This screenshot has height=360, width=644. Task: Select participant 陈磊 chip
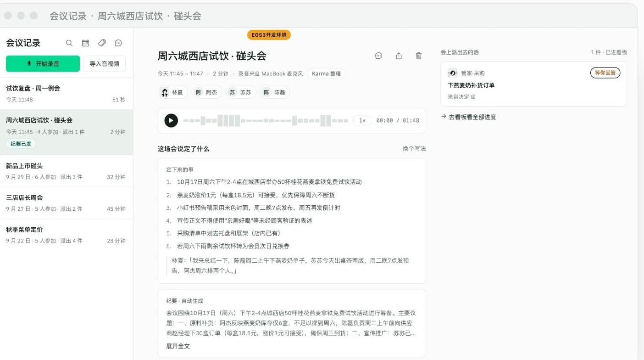(x=275, y=92)
